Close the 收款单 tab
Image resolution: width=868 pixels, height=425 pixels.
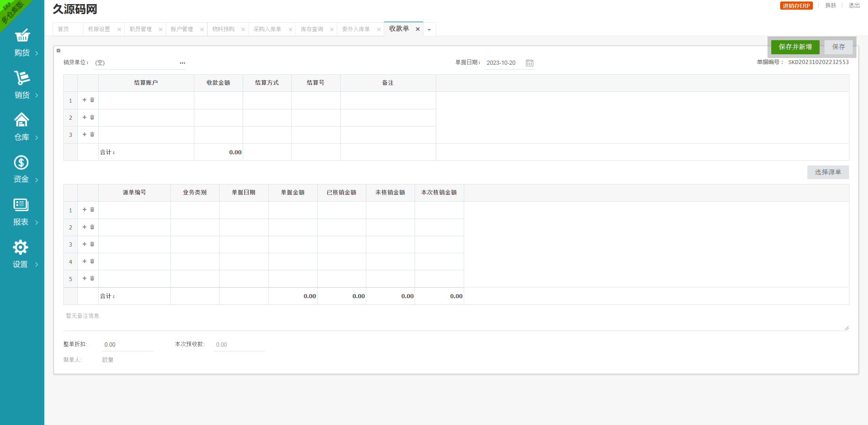point(418,29)
